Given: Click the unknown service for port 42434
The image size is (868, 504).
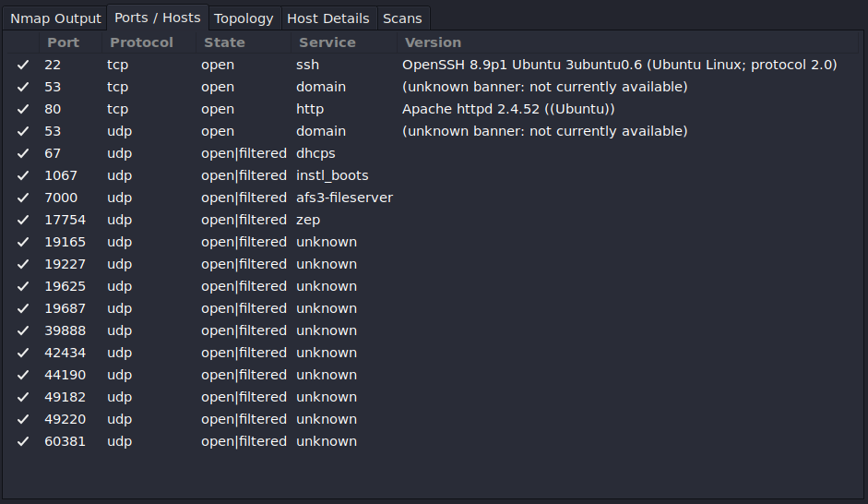Looking at the screenshot, I should click(x=326, y=353).
